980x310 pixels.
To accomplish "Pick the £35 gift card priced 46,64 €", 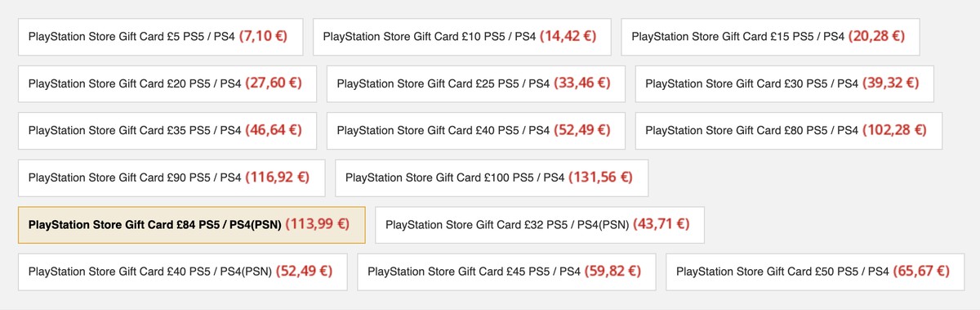I will (x=167, y=130).
